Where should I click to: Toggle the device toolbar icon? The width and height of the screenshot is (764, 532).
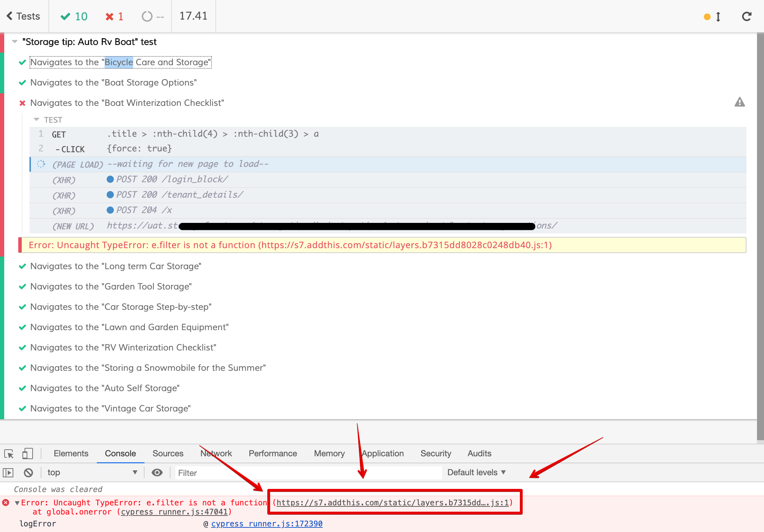(27, 453)
